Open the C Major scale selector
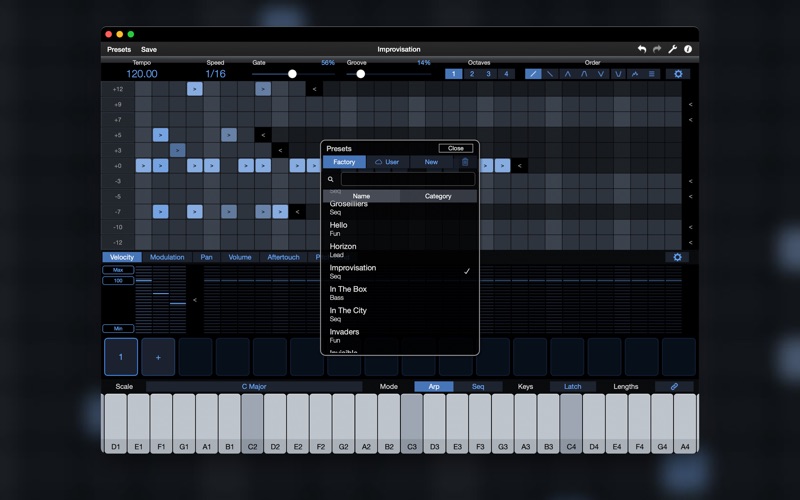This screenshot has width=800, height=500. pos(254,386)
